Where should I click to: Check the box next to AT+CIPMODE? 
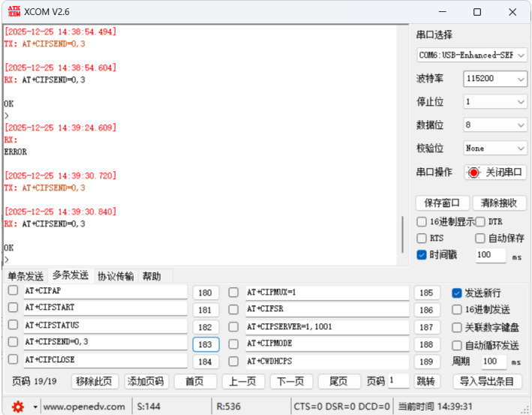pyautogui.click(x=233, y=344)
